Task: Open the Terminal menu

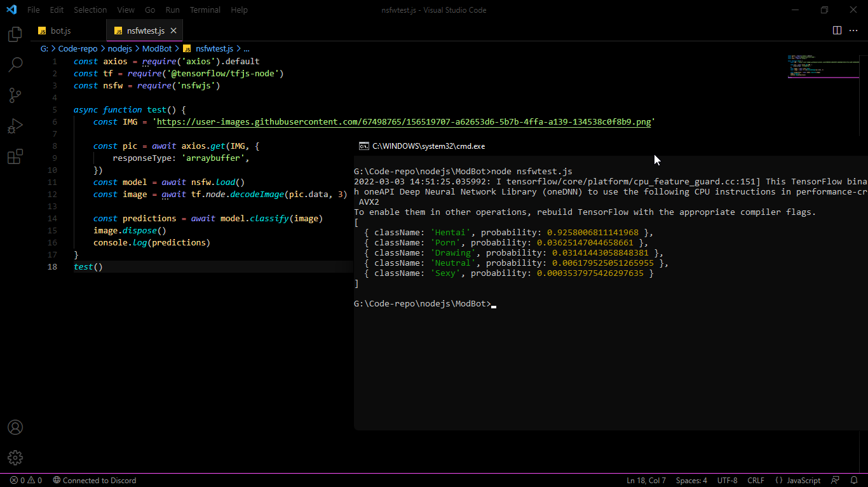Action: 205,10
